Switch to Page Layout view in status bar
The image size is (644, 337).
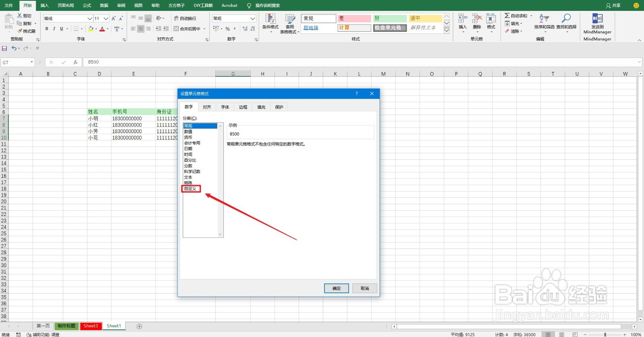click(x=561, y=334)
